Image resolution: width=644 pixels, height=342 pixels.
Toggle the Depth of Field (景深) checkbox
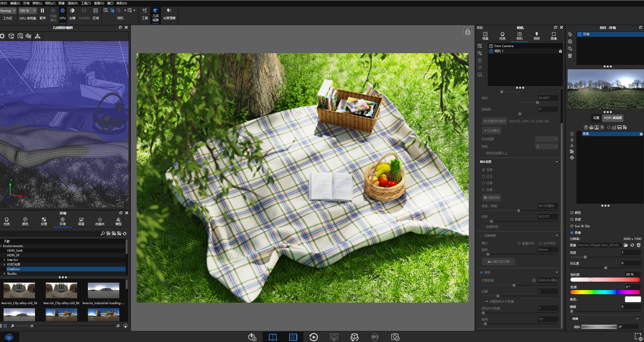[481, 272]
